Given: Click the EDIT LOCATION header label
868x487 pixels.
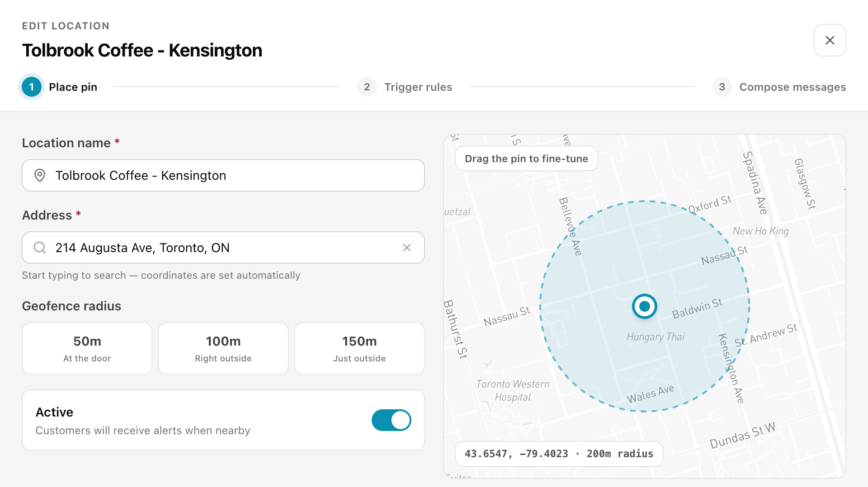Looking at the screenshot, I should tap(66, 26).
